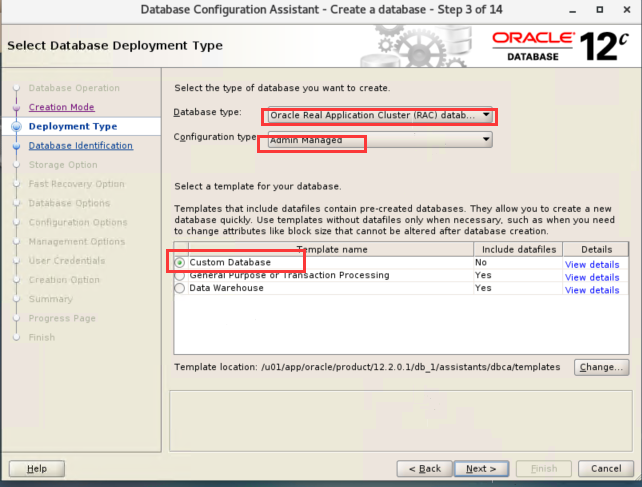
Task: Click the Custom Database template name
Action: point(230,262)
